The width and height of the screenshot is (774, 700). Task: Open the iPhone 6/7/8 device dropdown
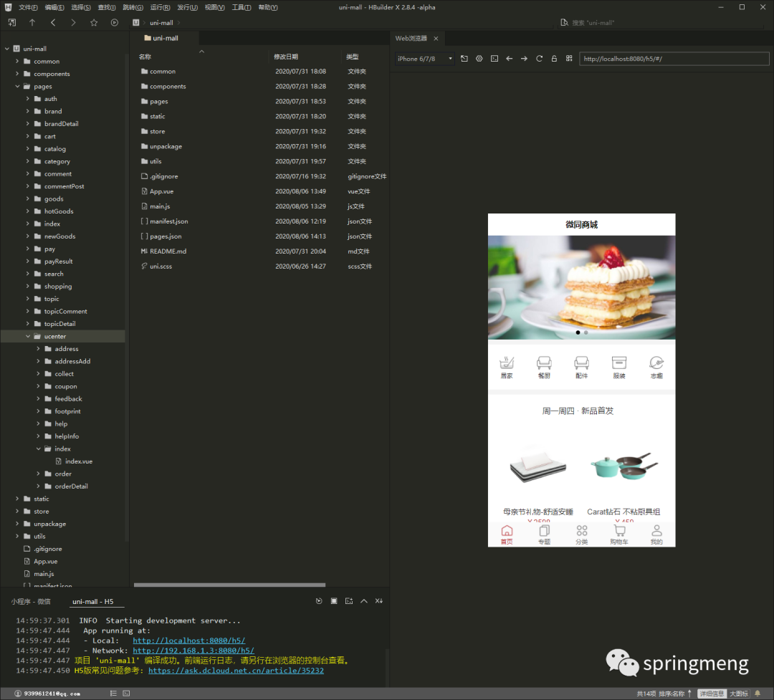[x=424, y=59]
